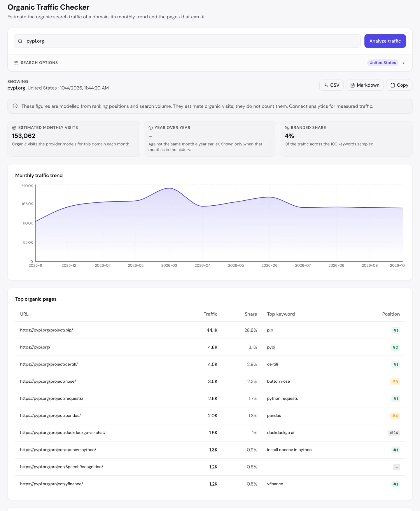Click the 28.8% share value
This screenshot has height=511, width=420.
251,330
